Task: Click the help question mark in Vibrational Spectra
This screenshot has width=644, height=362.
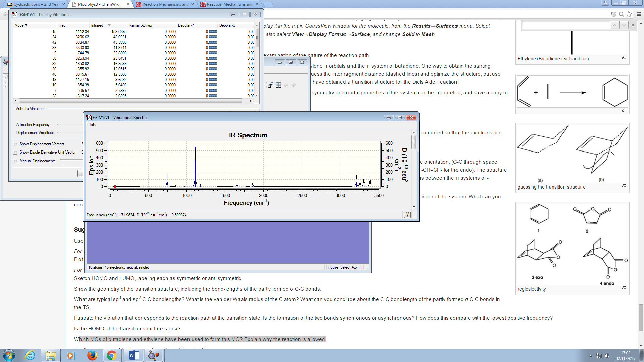Action: (x=407, y=215)
